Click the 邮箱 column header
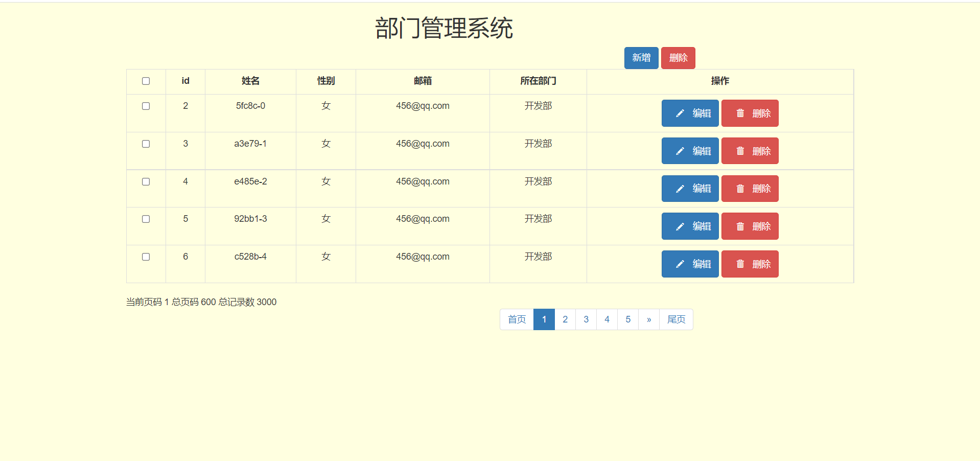This screenshot has height=461, width=980. [x=423, y=81]
